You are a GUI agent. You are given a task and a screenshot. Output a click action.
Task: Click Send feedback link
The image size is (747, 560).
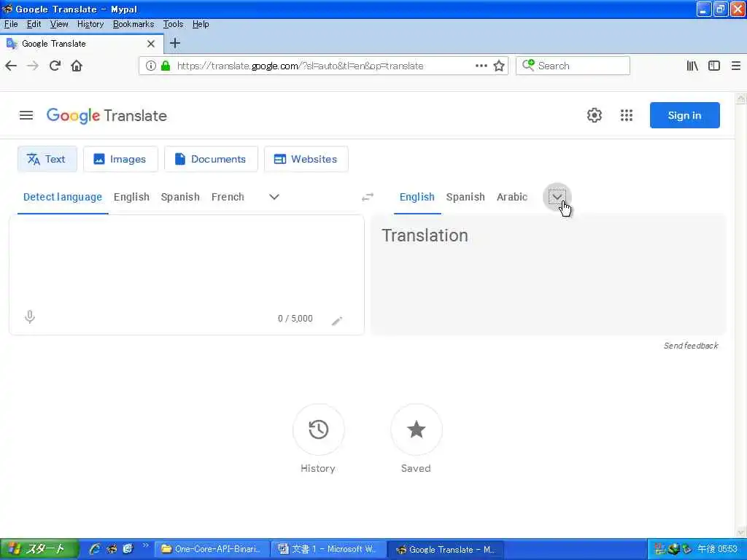691,346
